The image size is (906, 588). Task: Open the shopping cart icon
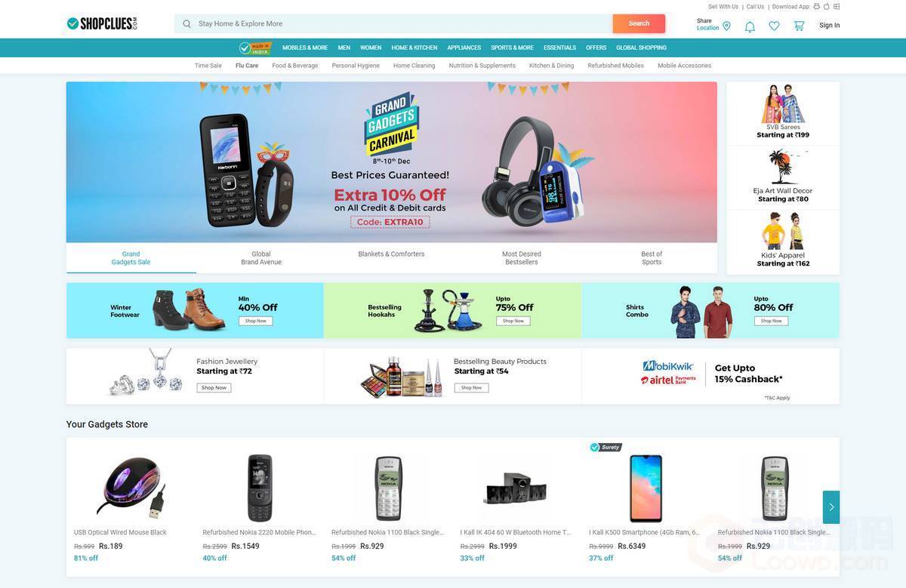799,26
